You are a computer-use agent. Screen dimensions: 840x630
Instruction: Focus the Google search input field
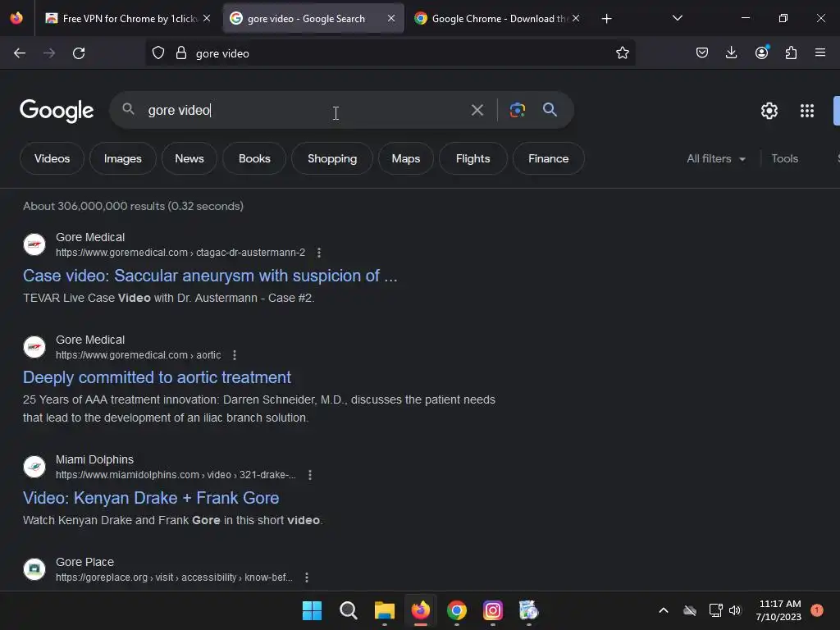click(305, 111)
